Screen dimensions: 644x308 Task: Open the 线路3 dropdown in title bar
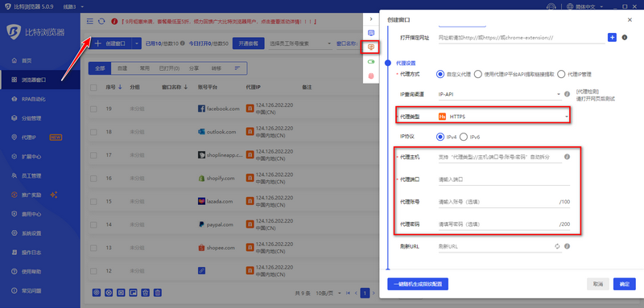click(x=74, y=6)
